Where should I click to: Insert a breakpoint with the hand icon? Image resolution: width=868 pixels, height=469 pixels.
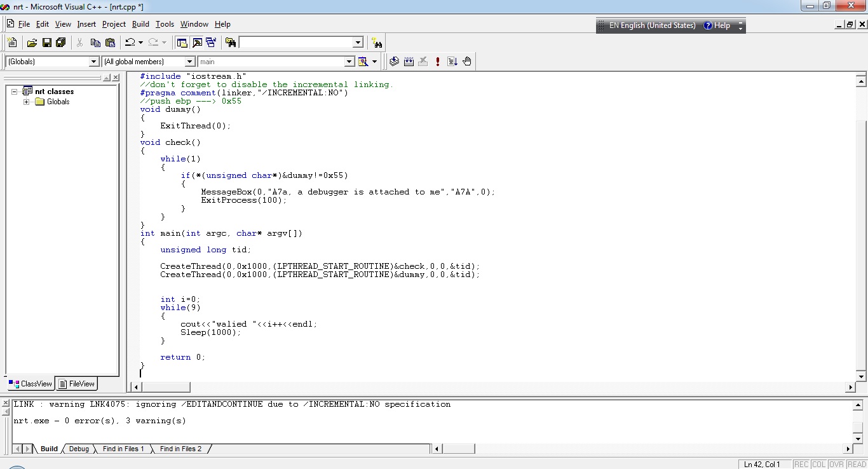tap(467, 62)
